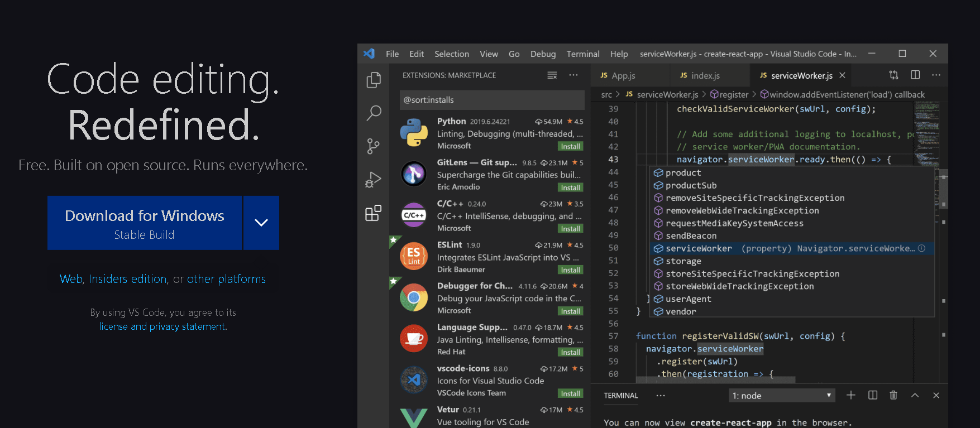Install the ESLint extension
Image resolution: width=980 pixels, height=428 pixels.
(x=570, y=270)
